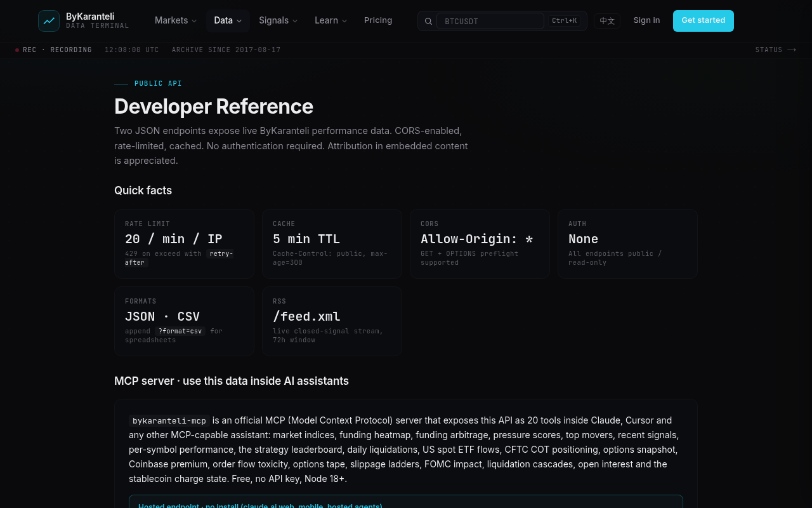The width and height of the screenshot is (812, 508).
Task: Click the red REC recording indicator
Action: (17, 50)
